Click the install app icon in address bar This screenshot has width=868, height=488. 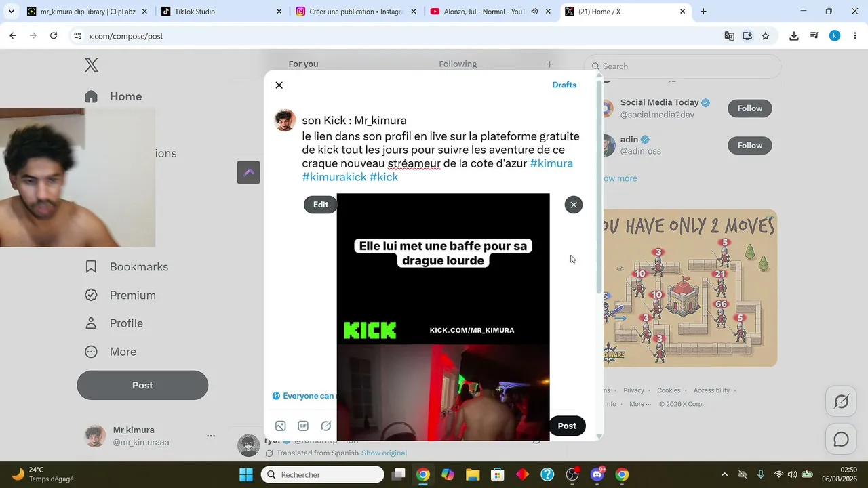747,36
